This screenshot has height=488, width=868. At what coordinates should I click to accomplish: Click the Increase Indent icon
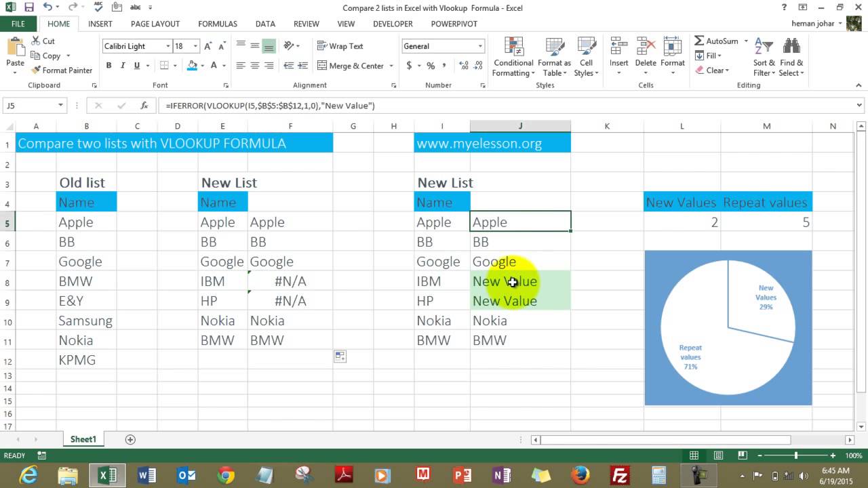(x=303, y=66)
